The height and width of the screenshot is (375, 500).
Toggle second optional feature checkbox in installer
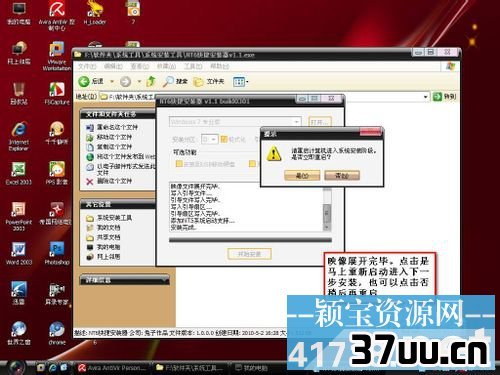252,164
